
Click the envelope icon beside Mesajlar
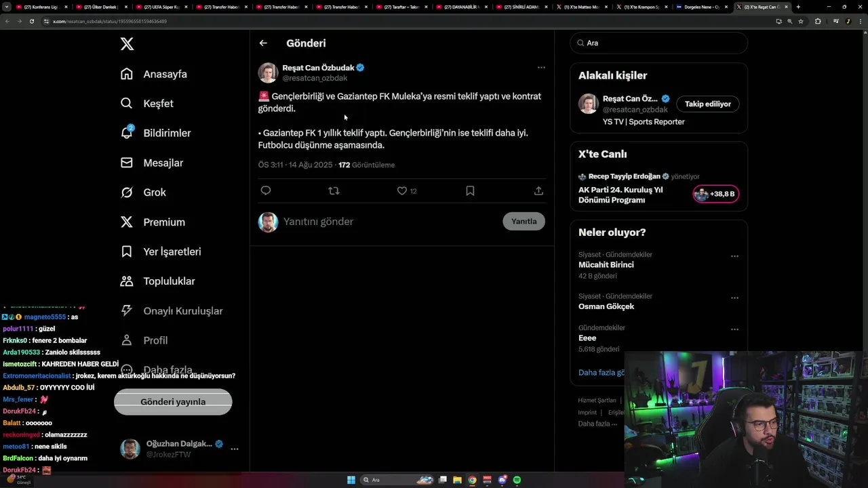point(127,163)
